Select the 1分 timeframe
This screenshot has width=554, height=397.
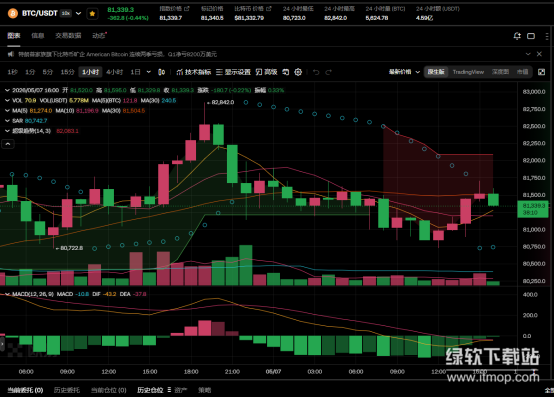pos(30,72)
